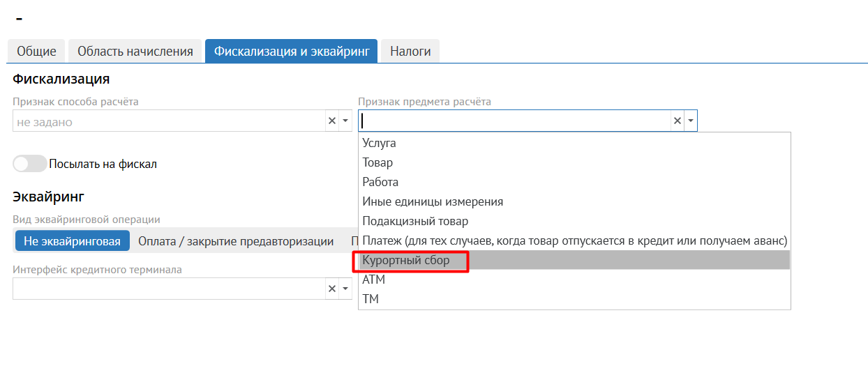Switch to the Общие tab

pos(36,51)
